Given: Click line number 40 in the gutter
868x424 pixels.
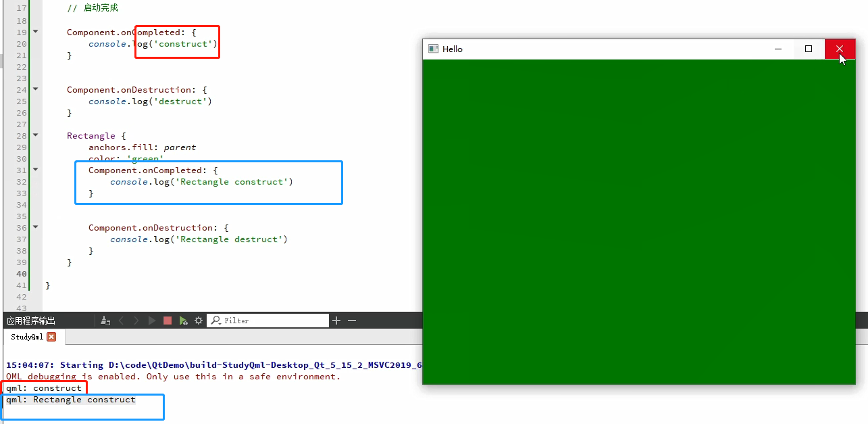Looking at the screenshot, I should point(22,274).
